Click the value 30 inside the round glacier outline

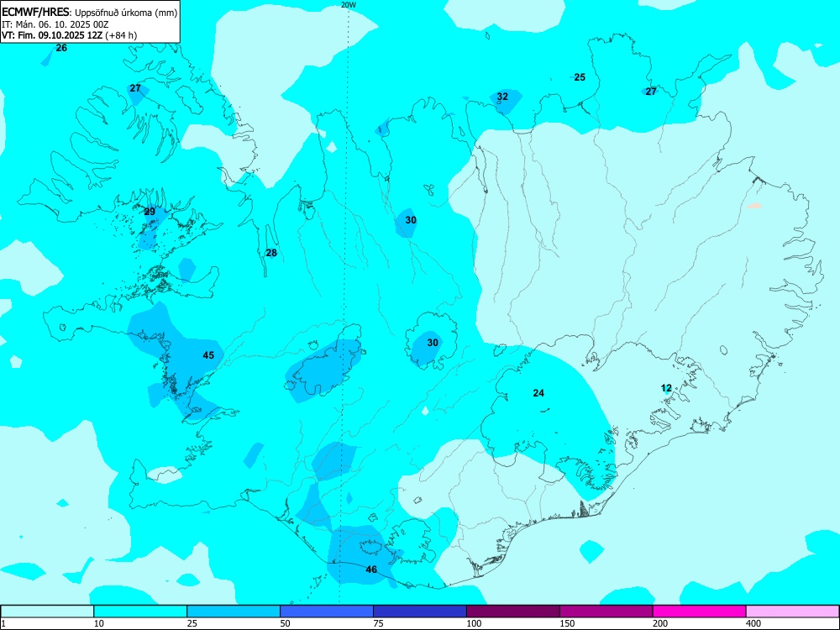click(433, 343)
